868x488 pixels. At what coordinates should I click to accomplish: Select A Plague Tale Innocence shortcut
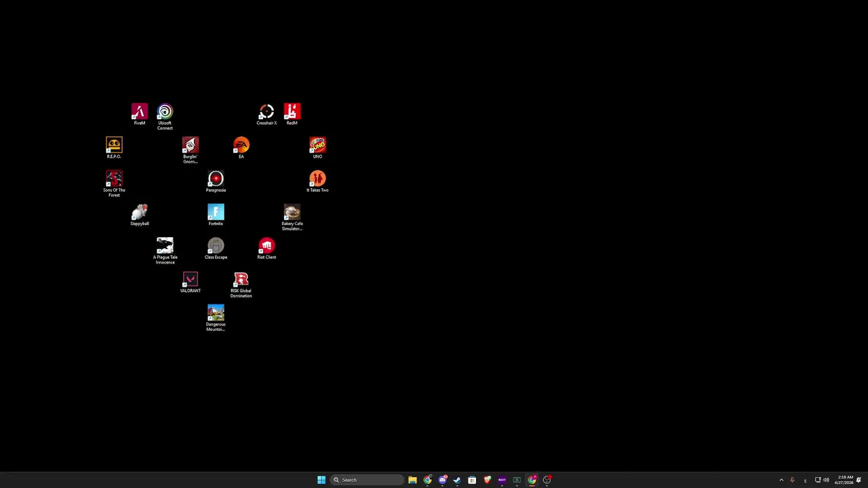pyautogui.click(x=165, y=251)
